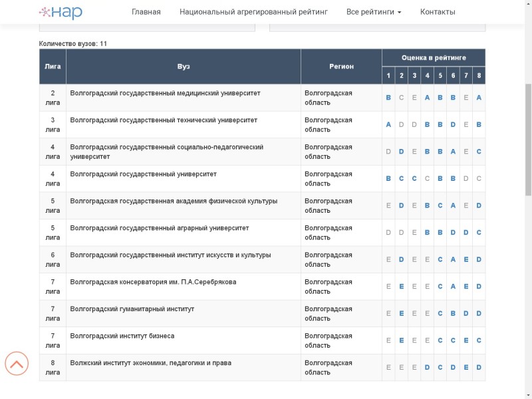Click Волгоградский гуманитарный институт
Screen dimensions: 532x399
point(132,309)
